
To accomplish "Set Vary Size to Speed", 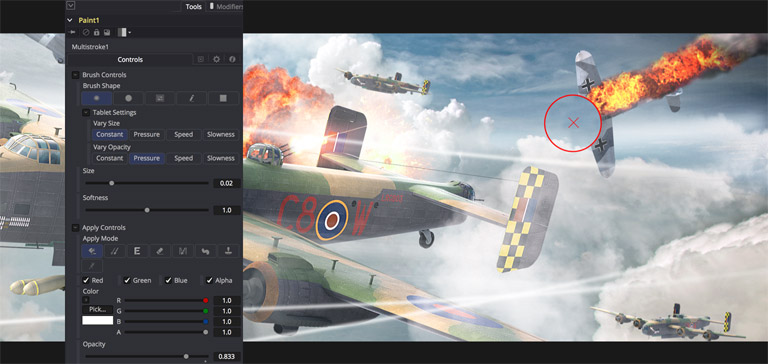I will coord(184,135).
